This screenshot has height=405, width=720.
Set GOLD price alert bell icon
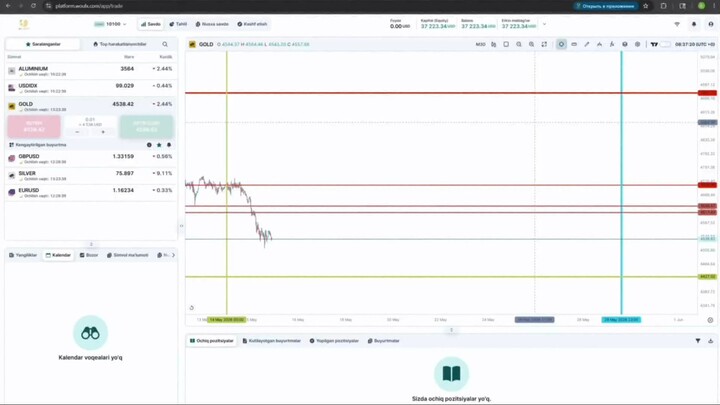pyautogui.click(x=169, y=145)
